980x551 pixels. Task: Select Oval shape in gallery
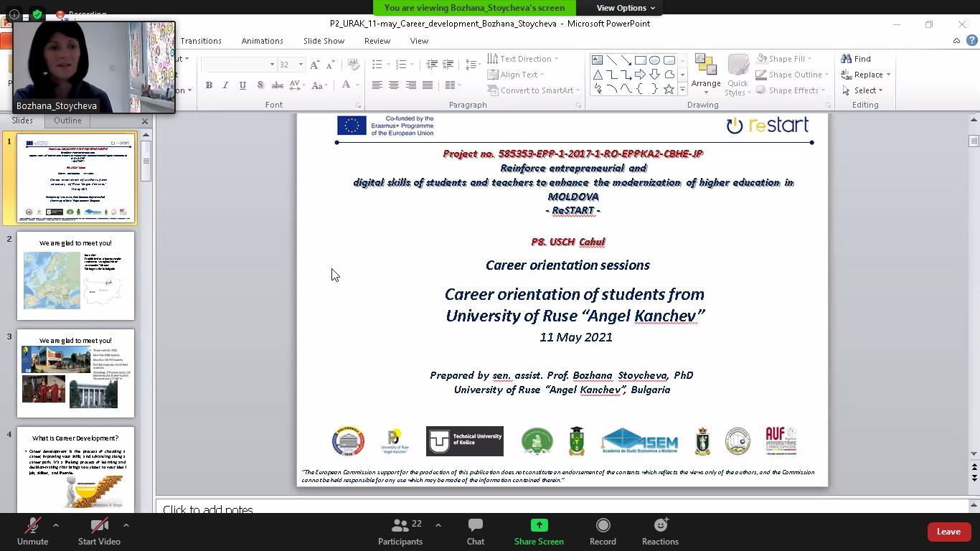[x=654, y=60]
